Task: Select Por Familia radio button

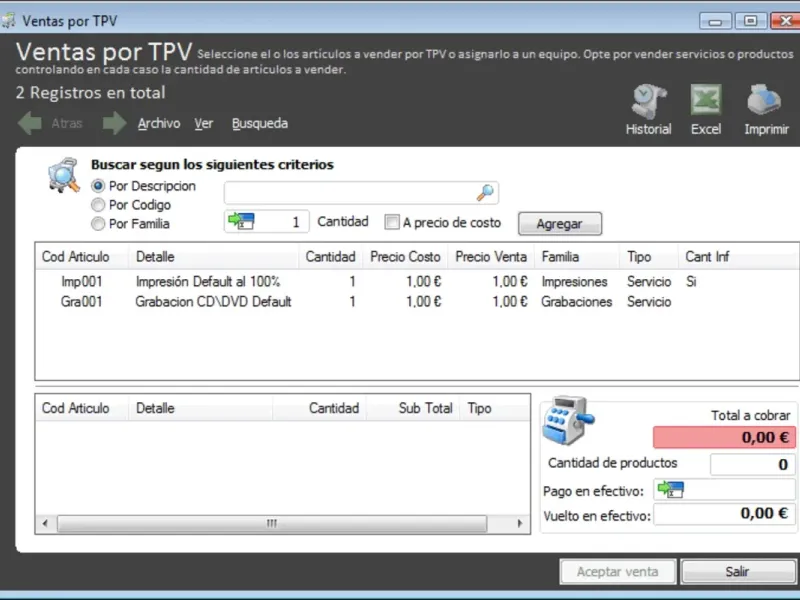Action: (x=97, y=223)
